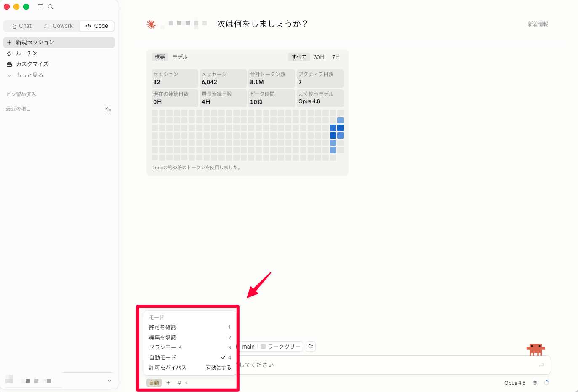Enable 許可をバイパス via 有効にする
Image resolution: width=578 pixels, height=392 pixels.
click(x=218, y=368)
